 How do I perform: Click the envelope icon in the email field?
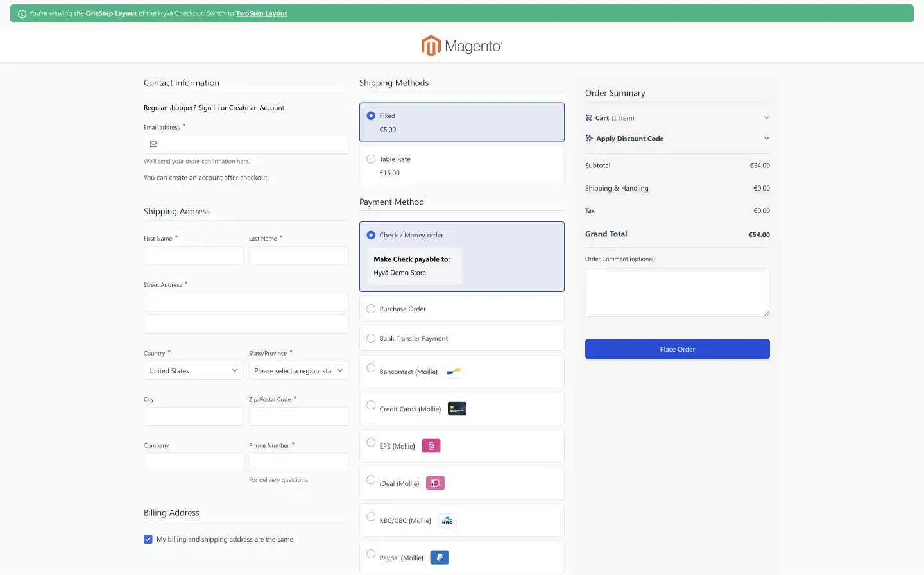pyautogui.click(x=153, y=144)
